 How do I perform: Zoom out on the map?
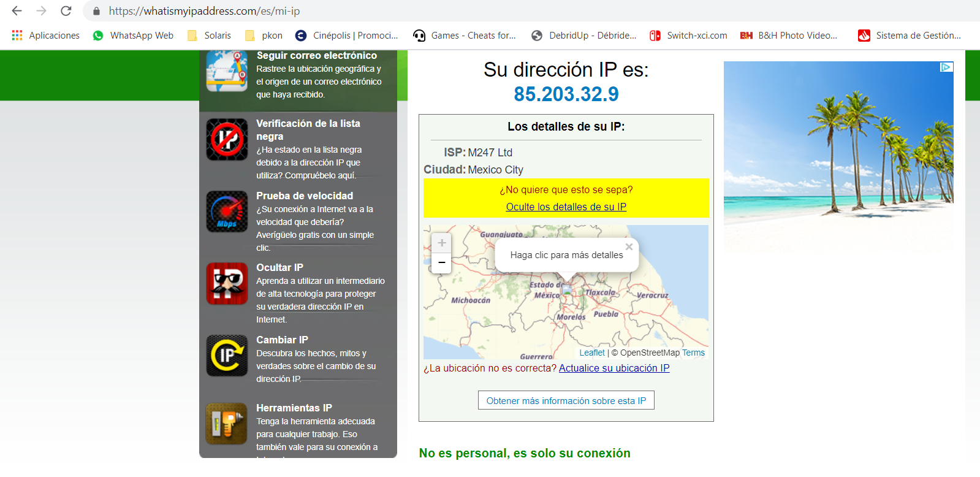point(442,262)
